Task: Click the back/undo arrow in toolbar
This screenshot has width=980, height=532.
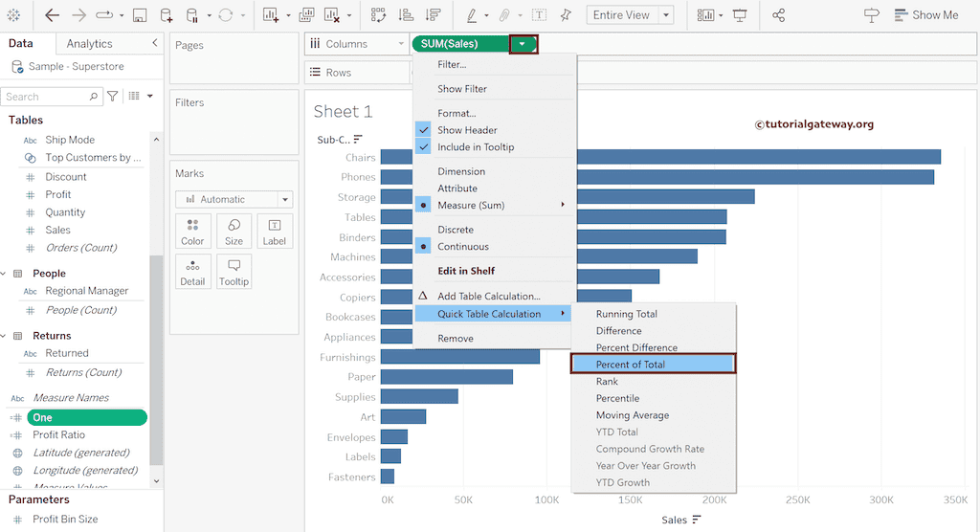Action: tap(52, 15)
